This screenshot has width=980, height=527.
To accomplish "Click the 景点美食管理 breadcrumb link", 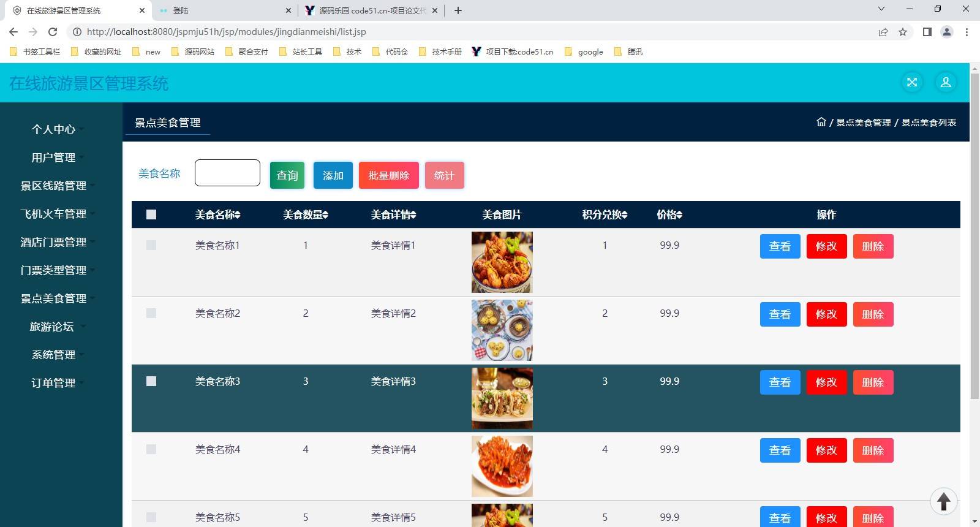I will point(864,123).
